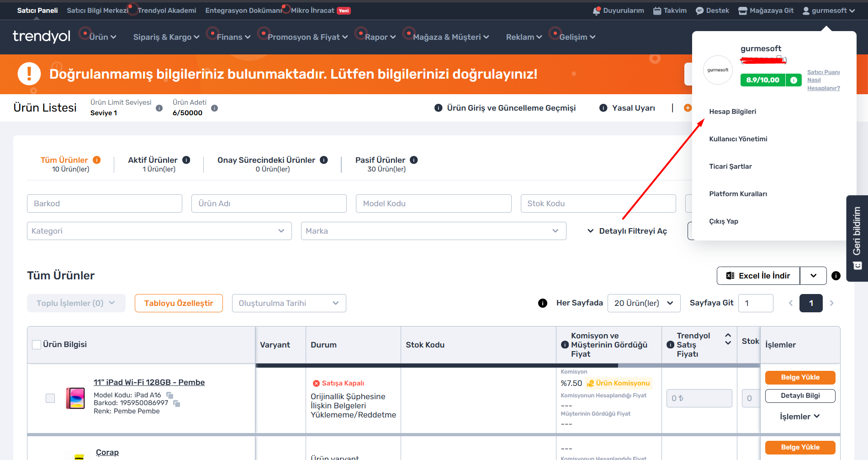Click the Takvim calendar icon
This screenshot has width=868, height=460.
point(657,11)
